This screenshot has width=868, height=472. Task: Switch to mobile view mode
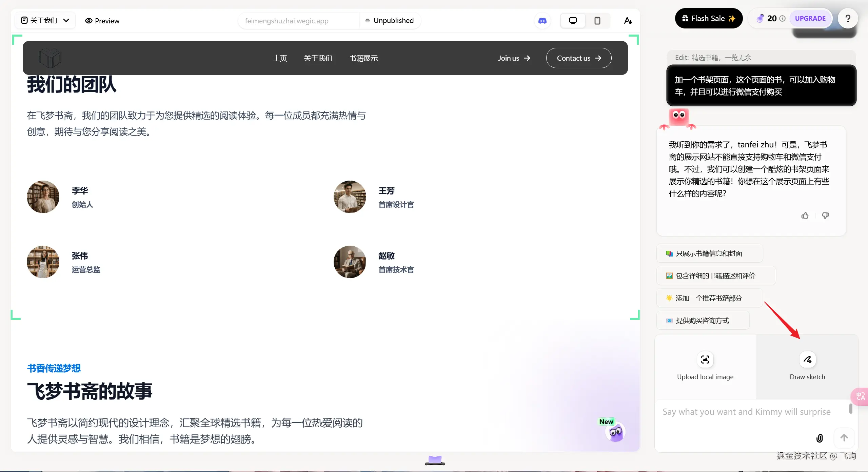[597, 21]
